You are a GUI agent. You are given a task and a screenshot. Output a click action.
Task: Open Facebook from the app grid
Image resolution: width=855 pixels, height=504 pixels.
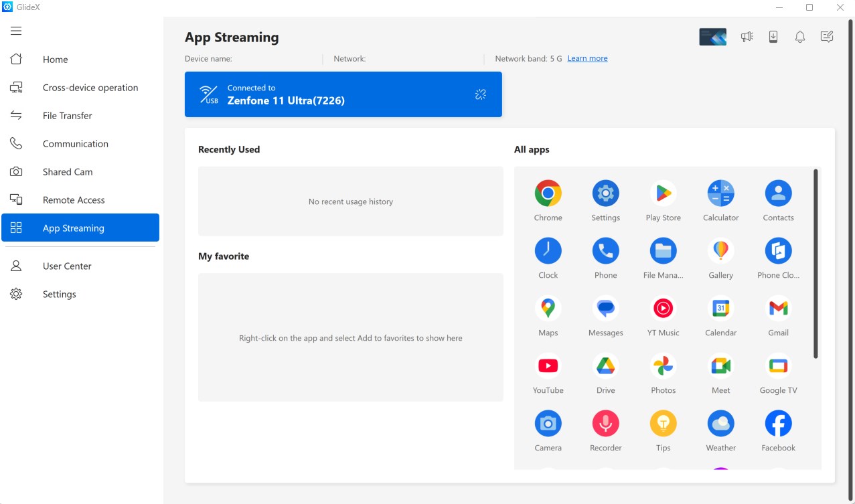point(777,423)
